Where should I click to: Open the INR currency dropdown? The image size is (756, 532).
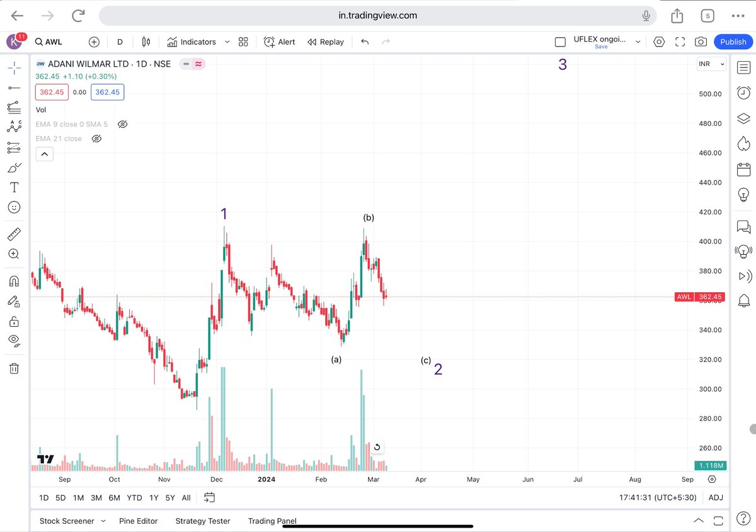click(x=711, y=64)
